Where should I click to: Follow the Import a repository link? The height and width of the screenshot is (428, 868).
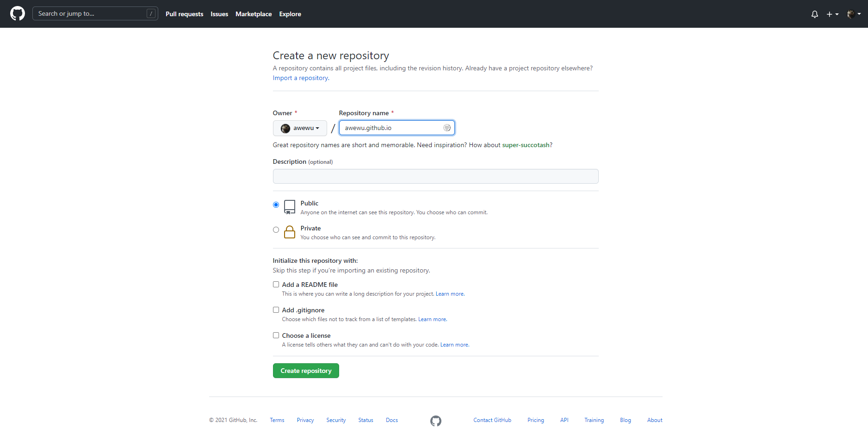pyautogui.click(x=301, y=78)
